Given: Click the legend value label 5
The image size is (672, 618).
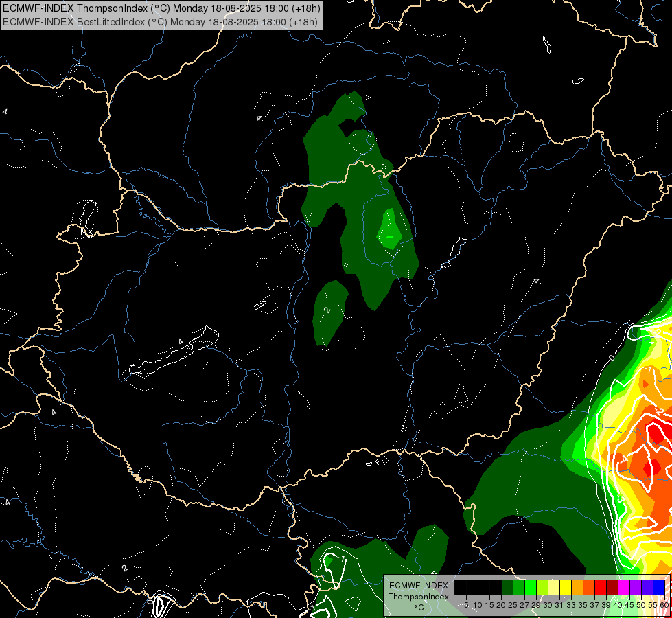Looking at the screenshot, I should [x=466, y=605].
